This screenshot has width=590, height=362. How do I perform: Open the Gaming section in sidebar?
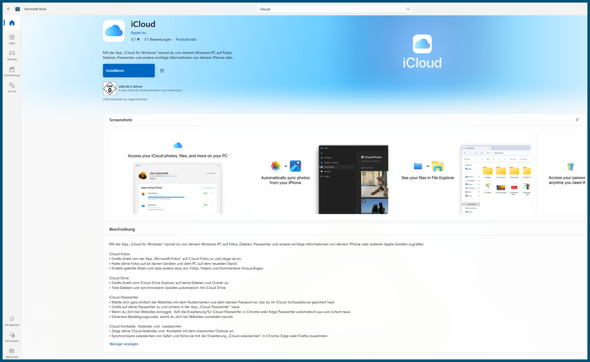pyautogui.click(x=12, y=55)
